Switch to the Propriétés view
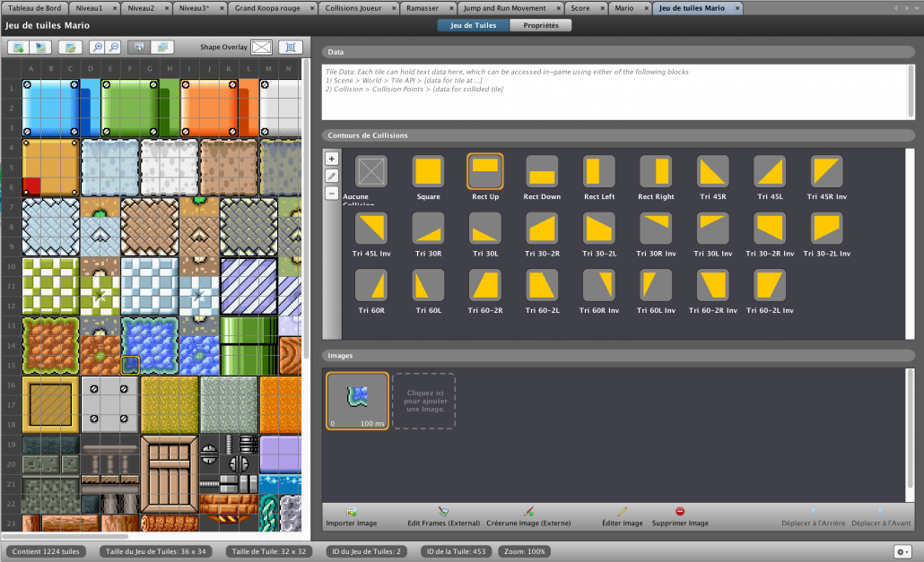Screen dimensions: 924x562 tap(540, 25)
